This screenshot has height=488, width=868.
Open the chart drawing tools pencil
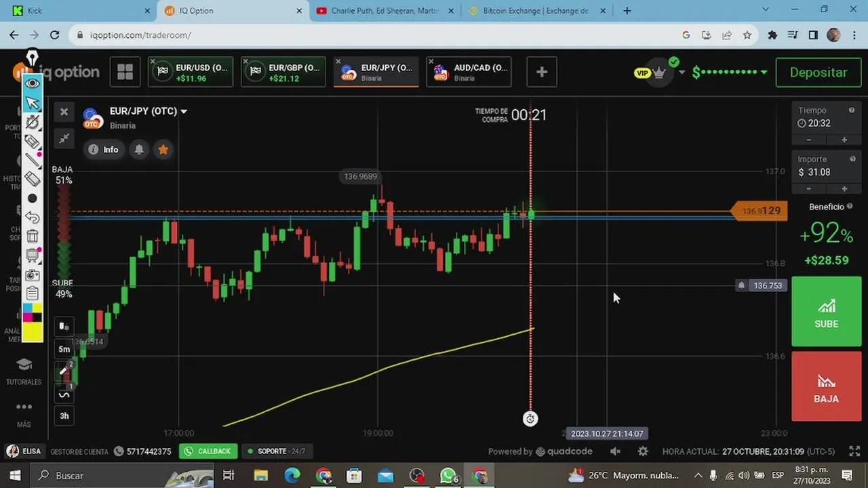click(64, 371)
